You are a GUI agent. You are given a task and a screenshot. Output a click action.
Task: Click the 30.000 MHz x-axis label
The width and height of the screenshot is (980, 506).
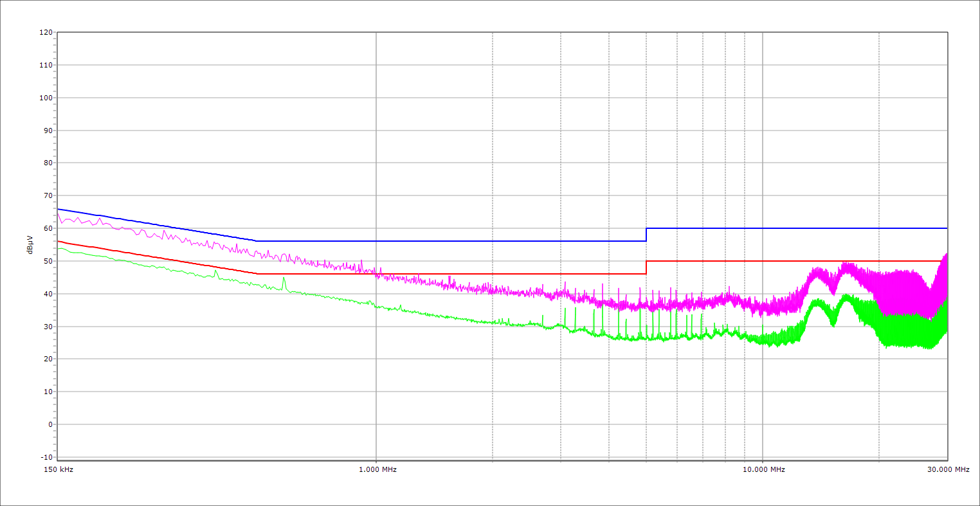coord(948,469)
